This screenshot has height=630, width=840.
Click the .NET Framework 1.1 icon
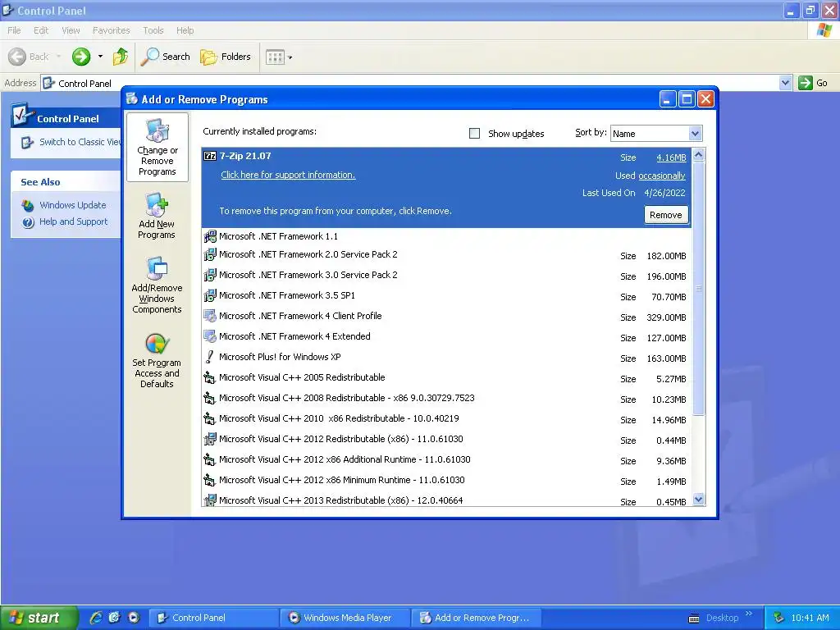pyautogui.click(x=210, y=235)
